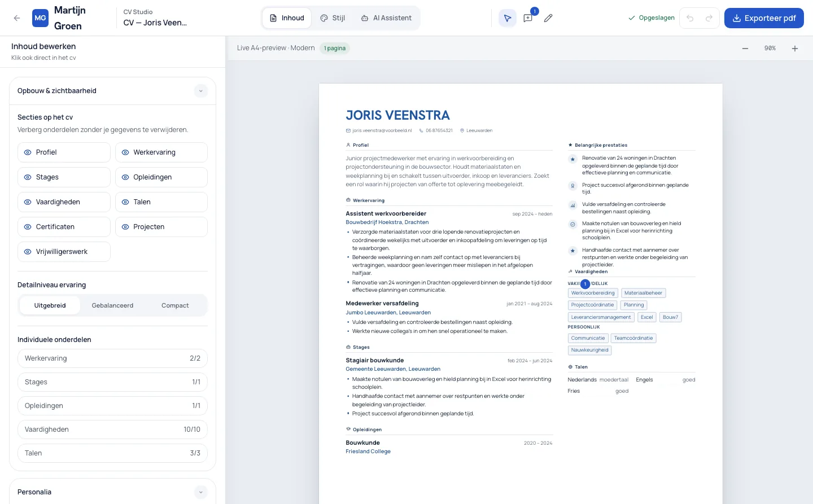The height and width of the screenshot is (504, 813).
Task: Click the JORIS VEENSTRA name in the preview
Action: click(398, 116)
